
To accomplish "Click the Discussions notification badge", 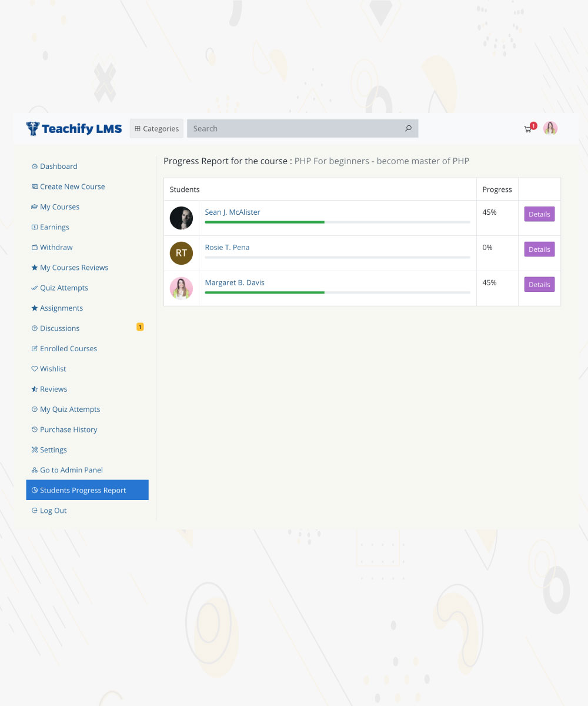I will pyautogui.click(x=140, y=327).
